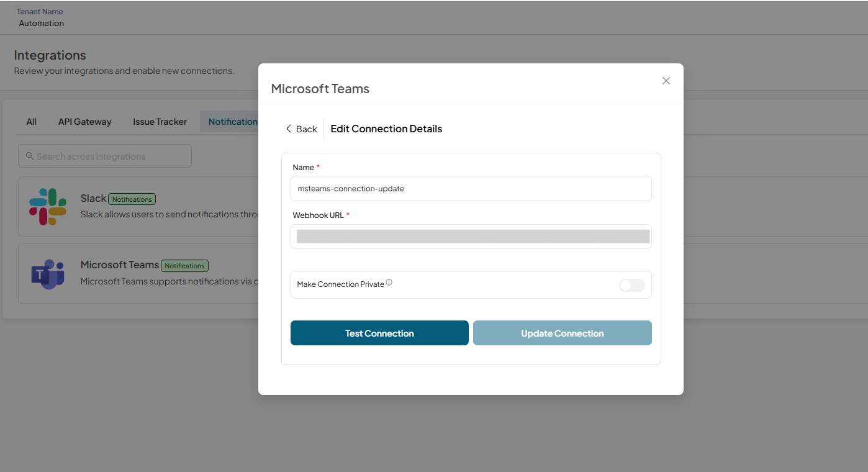Click the Test Connection button
868x472 pixels.
tap(379, 333)
